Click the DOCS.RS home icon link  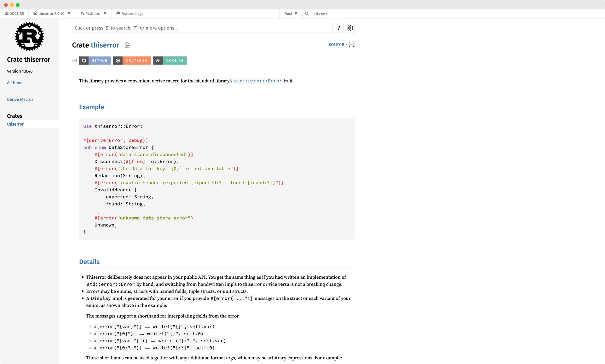pyautogui.click(x=14, y=14)
